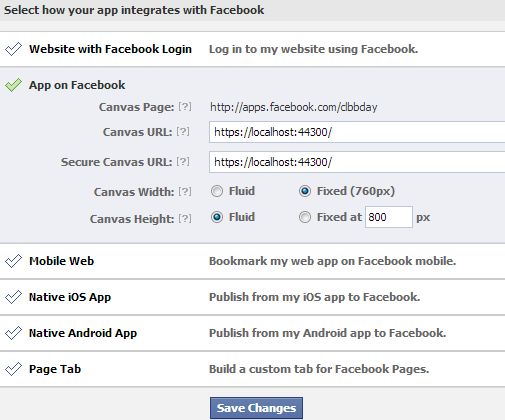Click the Save Changes button

coord(256,408)
